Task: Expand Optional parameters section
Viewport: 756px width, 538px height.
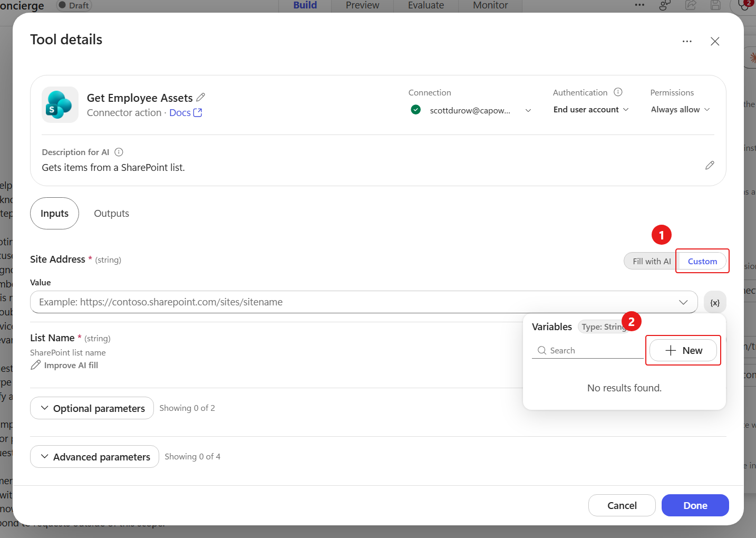Action: (92, 408)
